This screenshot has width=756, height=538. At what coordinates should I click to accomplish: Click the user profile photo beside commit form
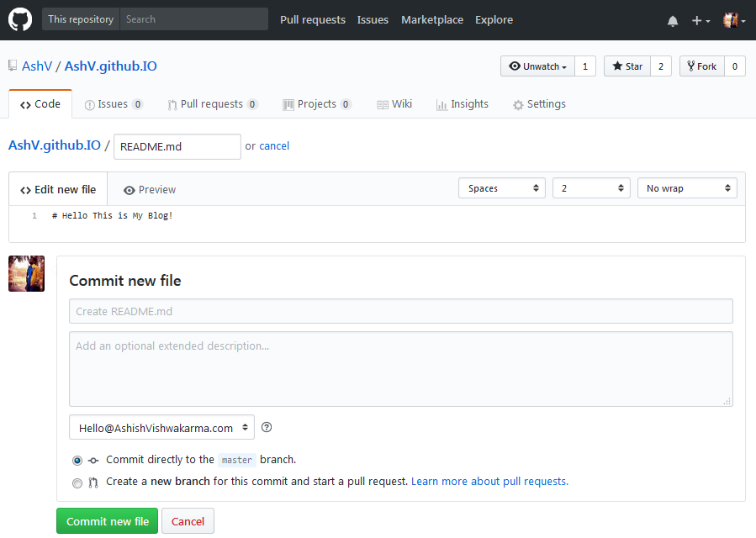pos(27,273)
